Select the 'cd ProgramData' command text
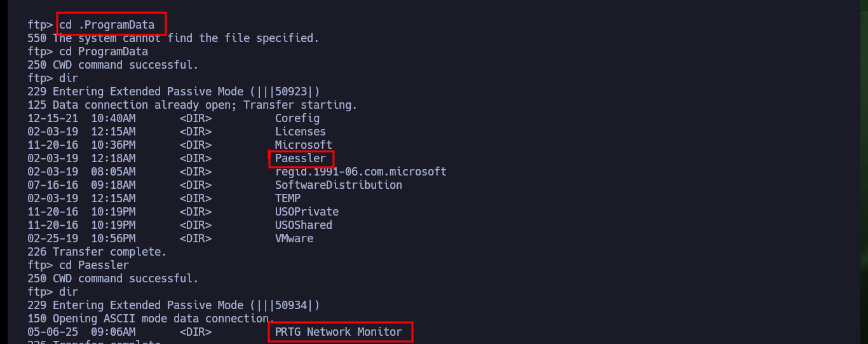 coord(104,52)
